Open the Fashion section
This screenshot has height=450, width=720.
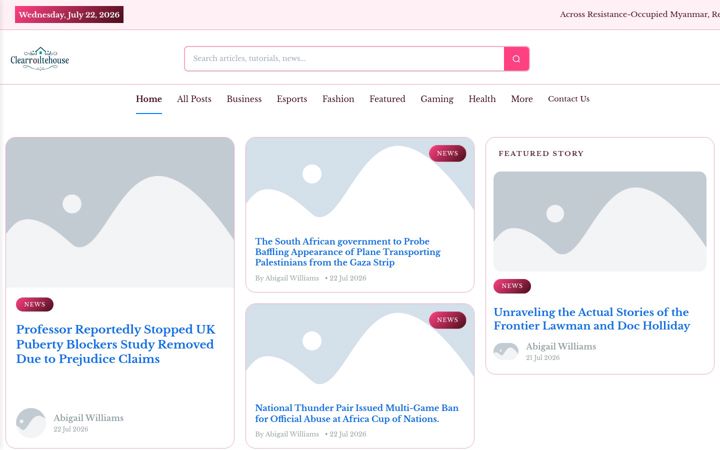click(338, 99)
